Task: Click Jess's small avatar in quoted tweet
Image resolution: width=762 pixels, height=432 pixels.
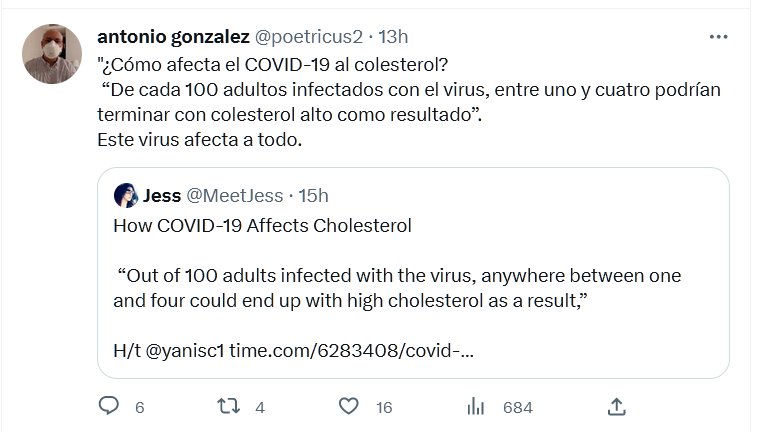Action: 126,195
